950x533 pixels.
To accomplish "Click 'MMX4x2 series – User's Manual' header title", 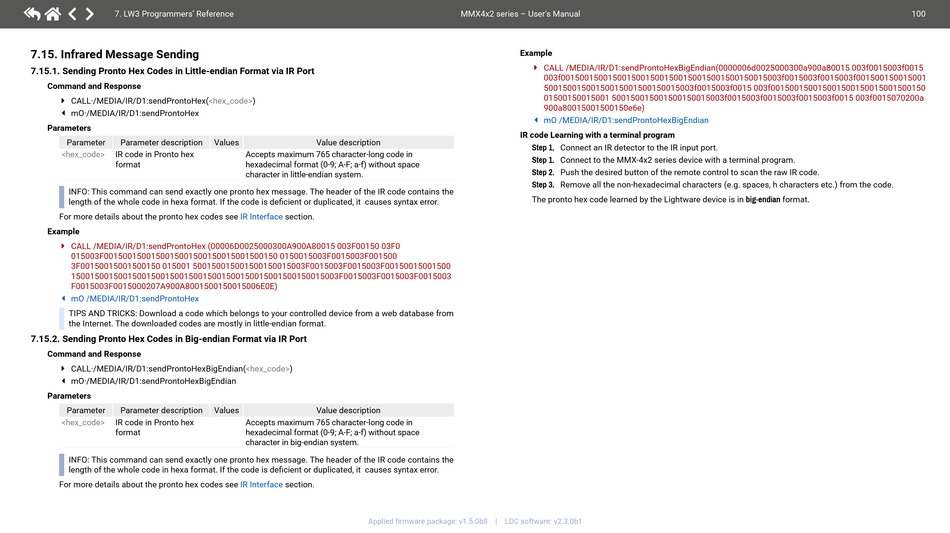I will coord(520,13).
